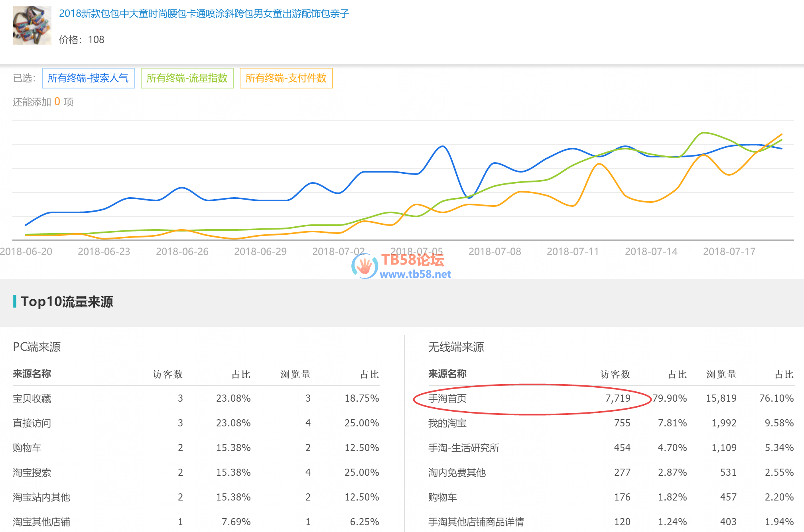Viewport: 804px width, 532px height.
Task: Click the 2018-07-08 axis date label
Action: (495, 251)
